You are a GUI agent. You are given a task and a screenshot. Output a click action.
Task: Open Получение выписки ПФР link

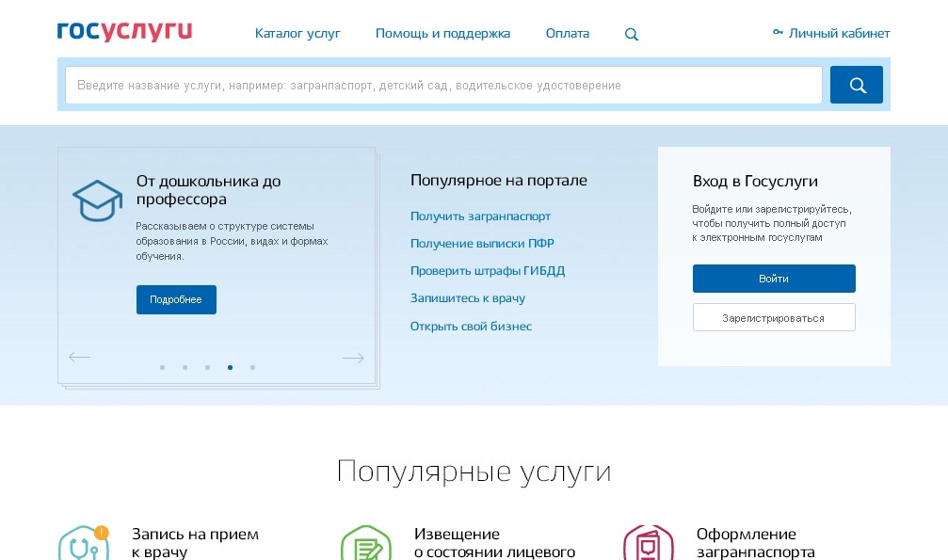(482, 243)
